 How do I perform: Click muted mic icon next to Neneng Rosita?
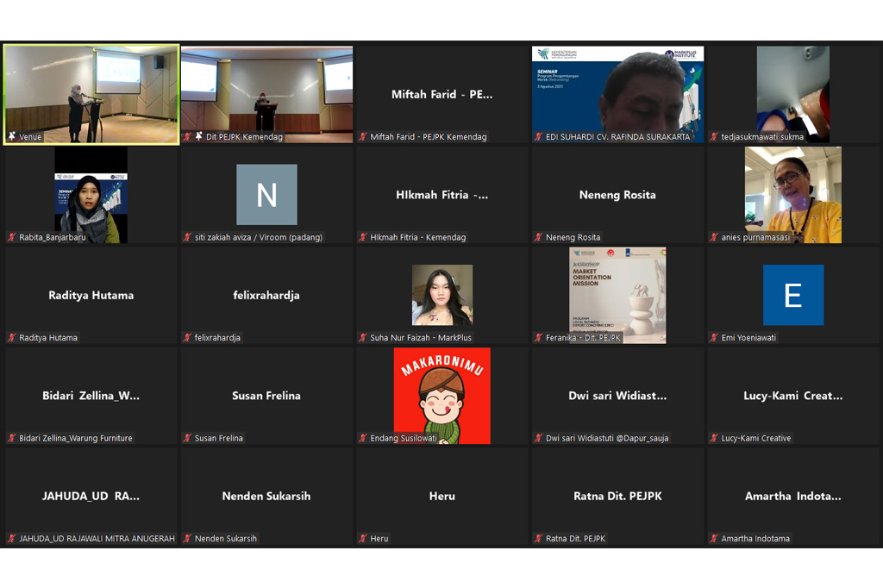click(538, 237)
